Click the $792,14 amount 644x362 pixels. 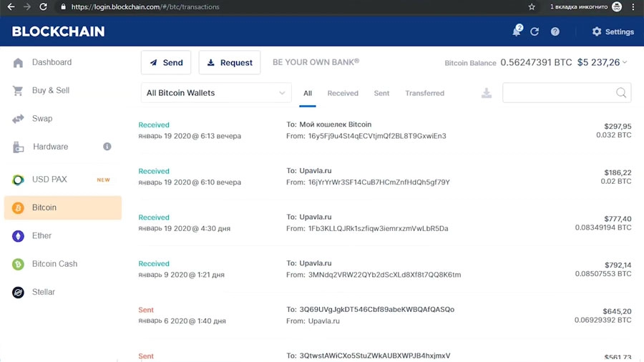click(618, 265)
